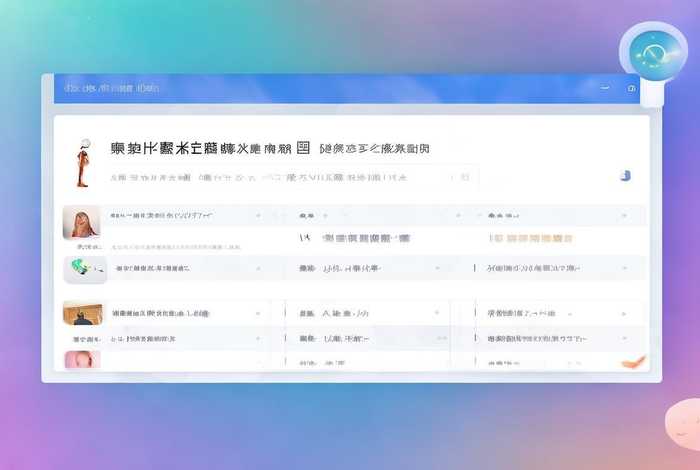
Task: Click the small blue crescent icon beside the search field
Action: pyautogui.click(x=625, y=175)
